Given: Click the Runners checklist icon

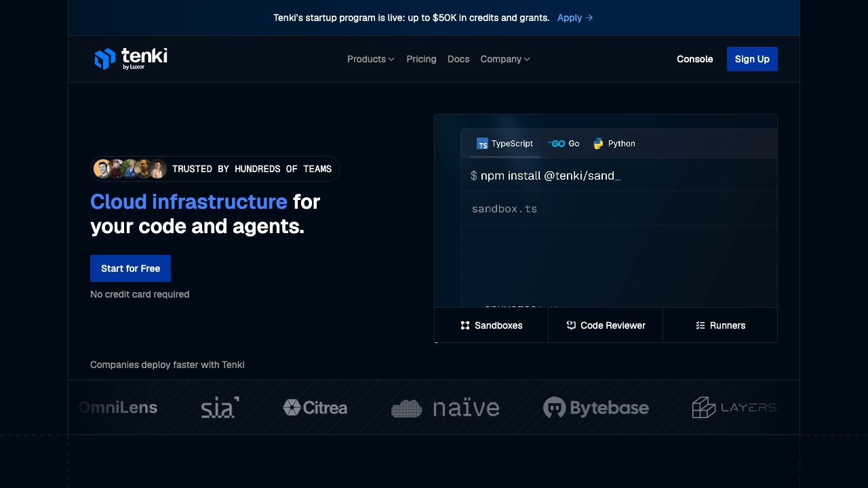Looking at the screenshot, I should click(701, 325).
